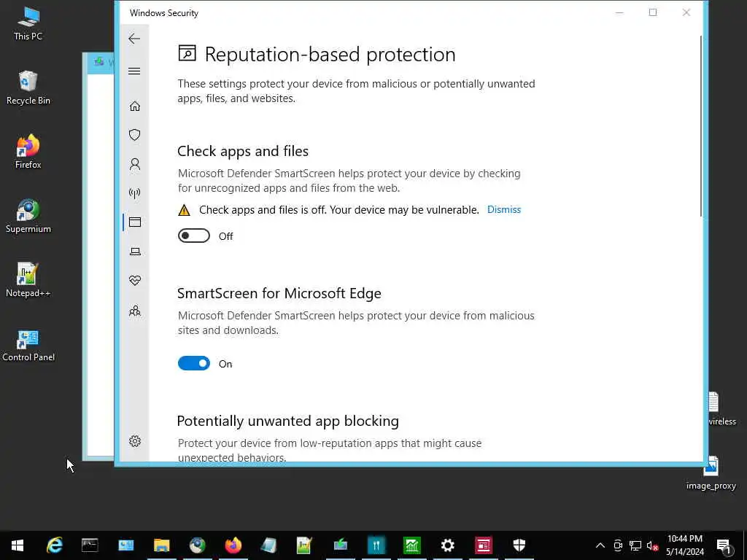747x560 pixels.
Task: Open Settings gear in Windows Security sidebar
Action: [135, 441]
